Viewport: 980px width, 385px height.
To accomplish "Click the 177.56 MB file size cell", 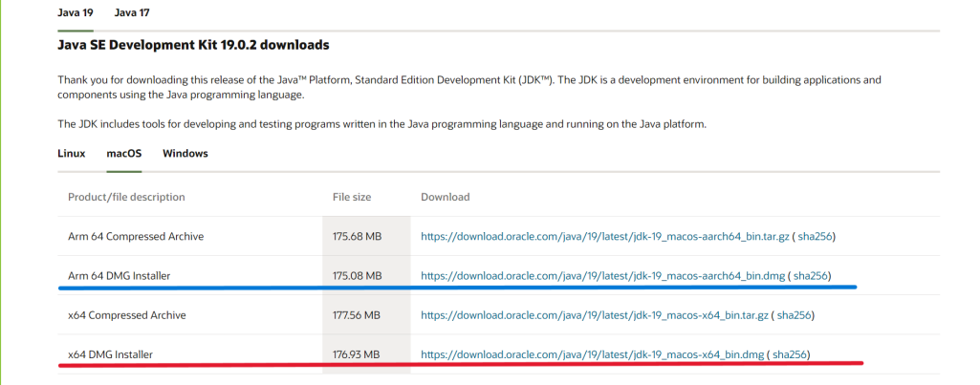I will click(367, 315).
